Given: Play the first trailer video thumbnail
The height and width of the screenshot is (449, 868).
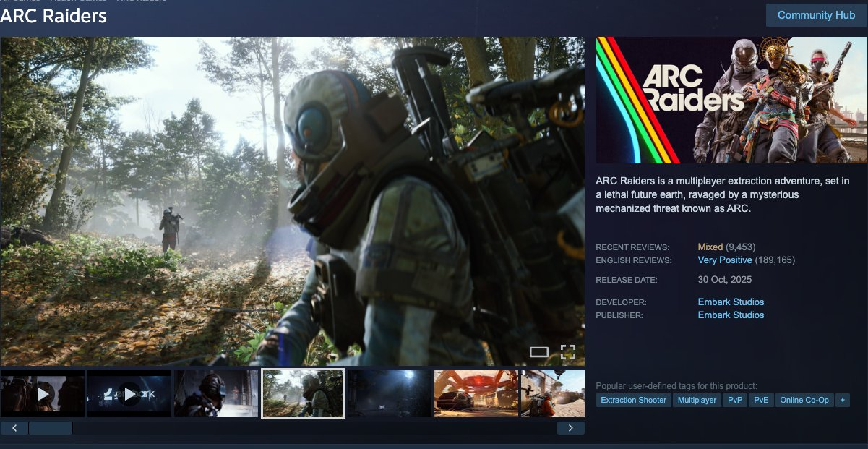Looking at the screenshot, I should point(43,393).
